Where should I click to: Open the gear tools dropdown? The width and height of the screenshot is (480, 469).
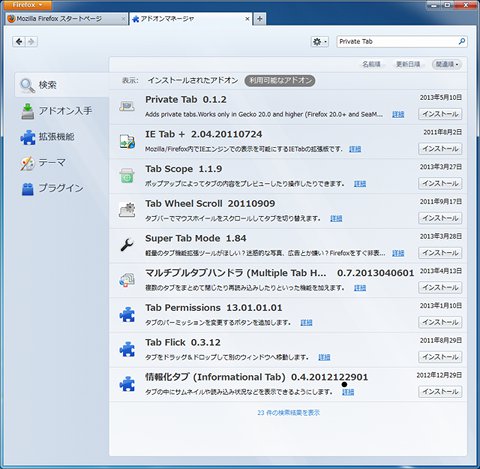(319, 42)
